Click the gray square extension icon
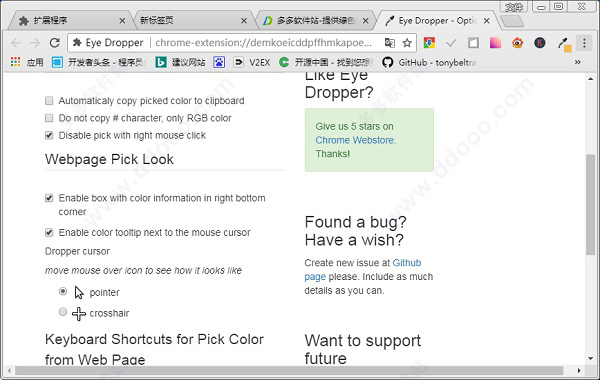This screenshot has width=600, height=380. click(x=473, y=42)
